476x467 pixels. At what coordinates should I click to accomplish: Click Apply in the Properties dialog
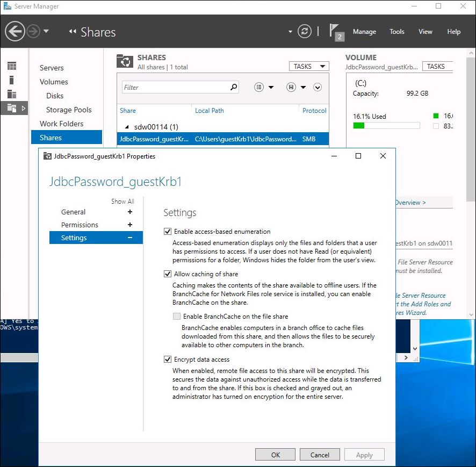[x=364, y=455]
